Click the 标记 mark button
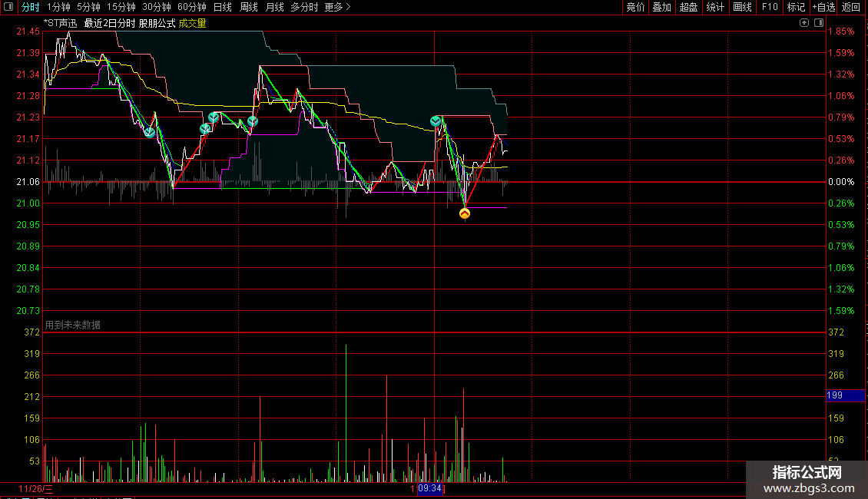The height and width of the screenshot is (499, 868). coord(796,7)
